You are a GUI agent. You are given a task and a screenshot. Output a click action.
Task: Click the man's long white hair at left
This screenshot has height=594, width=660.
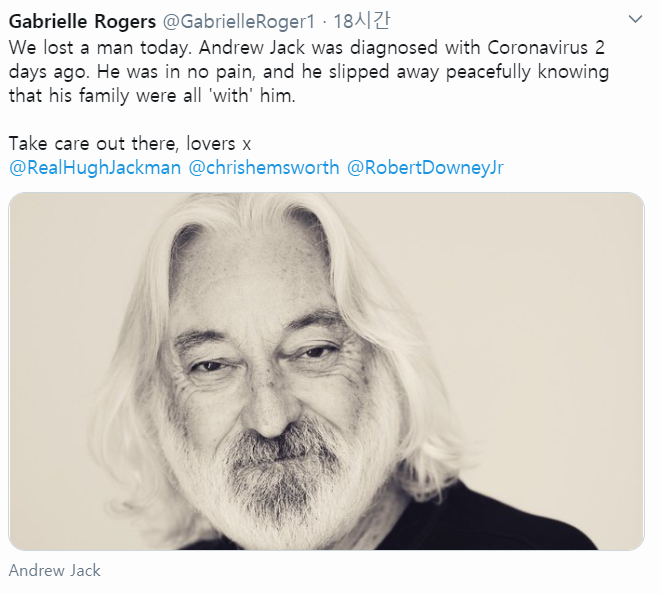point(135,379)
